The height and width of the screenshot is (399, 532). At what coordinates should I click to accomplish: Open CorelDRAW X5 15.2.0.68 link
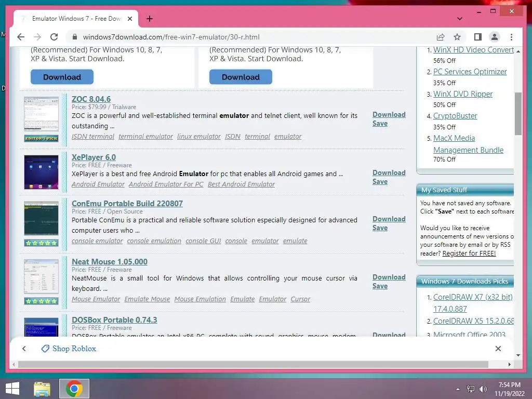474,321
